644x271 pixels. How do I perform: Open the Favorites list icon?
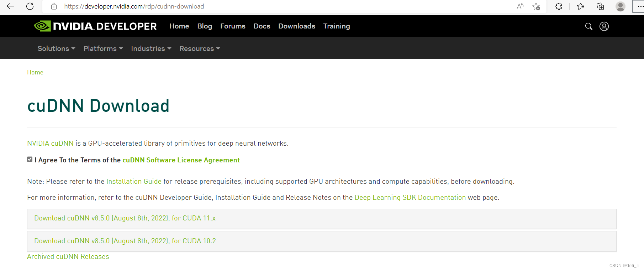581,6
